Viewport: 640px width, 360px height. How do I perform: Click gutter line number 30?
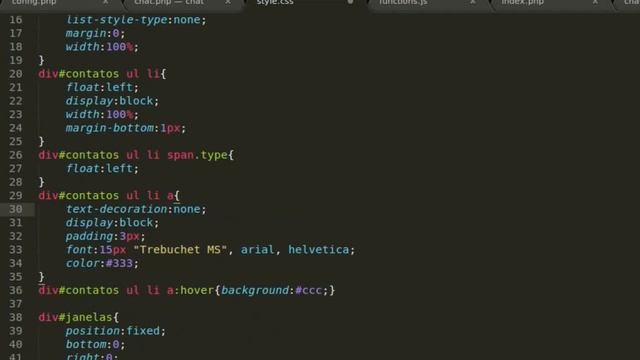click(16, 209)
